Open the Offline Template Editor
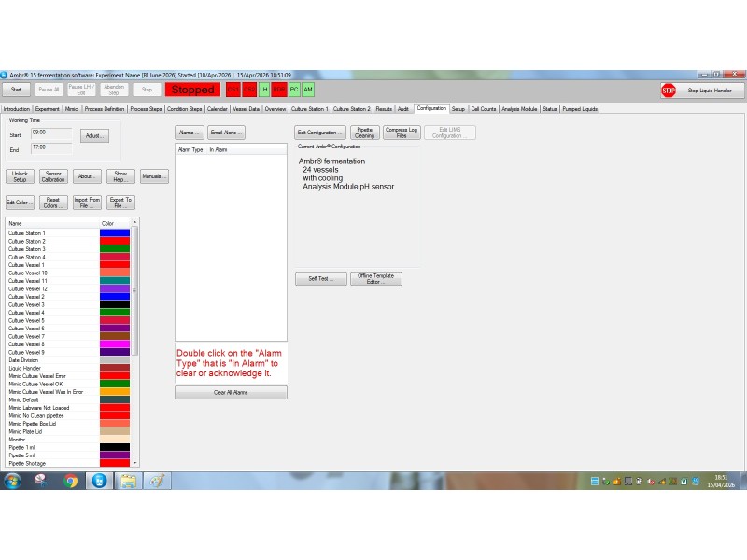747x560 pixels. pos(376,278)
